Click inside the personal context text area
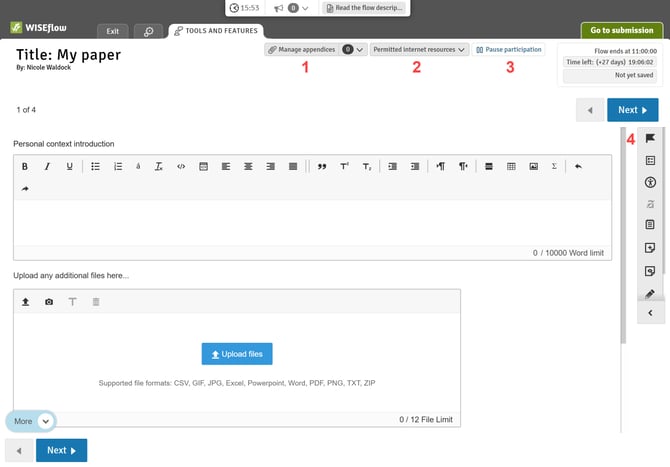This screenshot has height=467, width=670. 312,223
